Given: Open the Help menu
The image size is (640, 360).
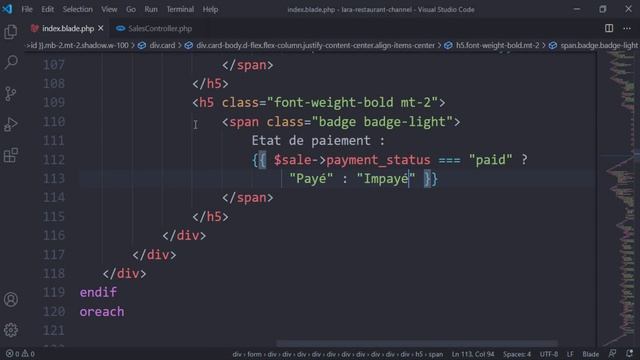Looking at the screenshot, I should click(210, 9).
